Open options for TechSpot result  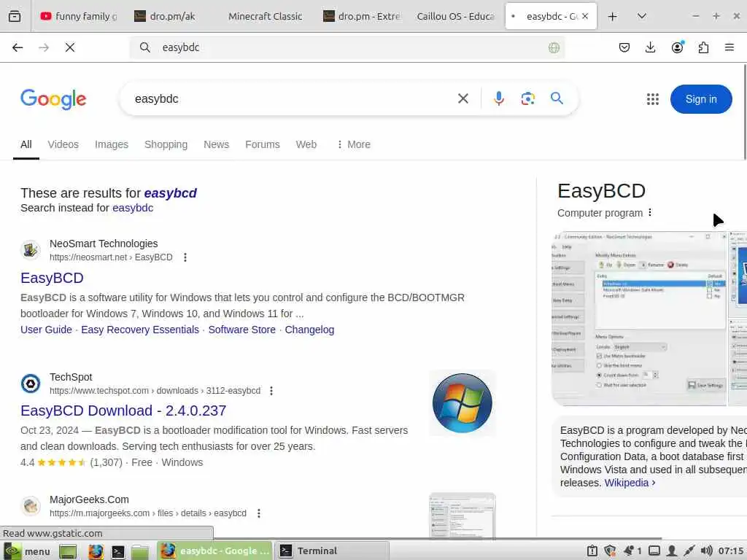pyautogui.click(x=271, y=391)
